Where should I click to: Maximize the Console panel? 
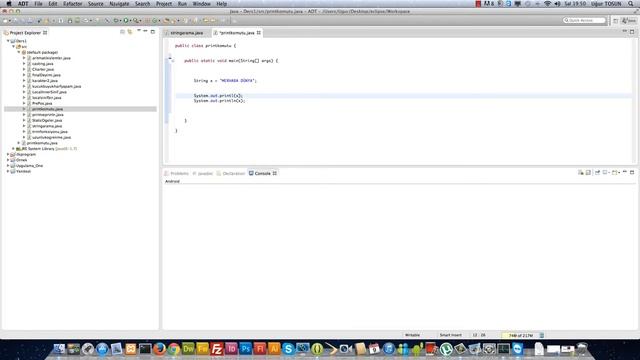tap(632, 173)
